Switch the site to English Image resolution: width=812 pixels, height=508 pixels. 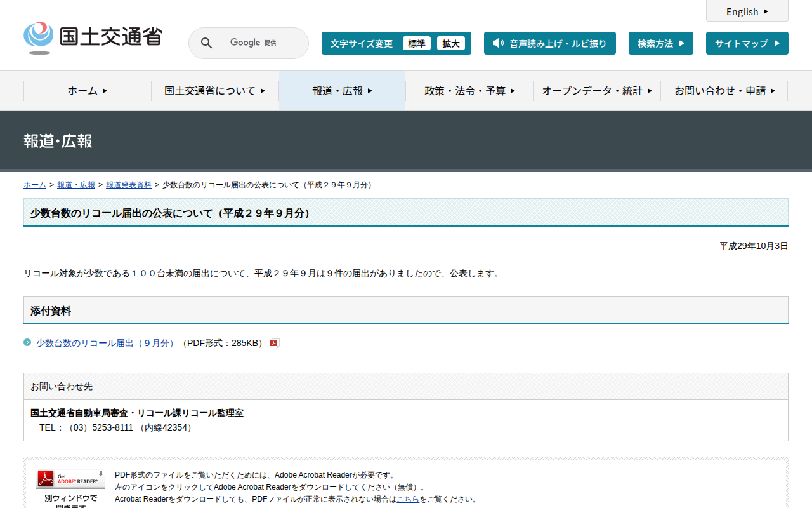tap(747, 11)
